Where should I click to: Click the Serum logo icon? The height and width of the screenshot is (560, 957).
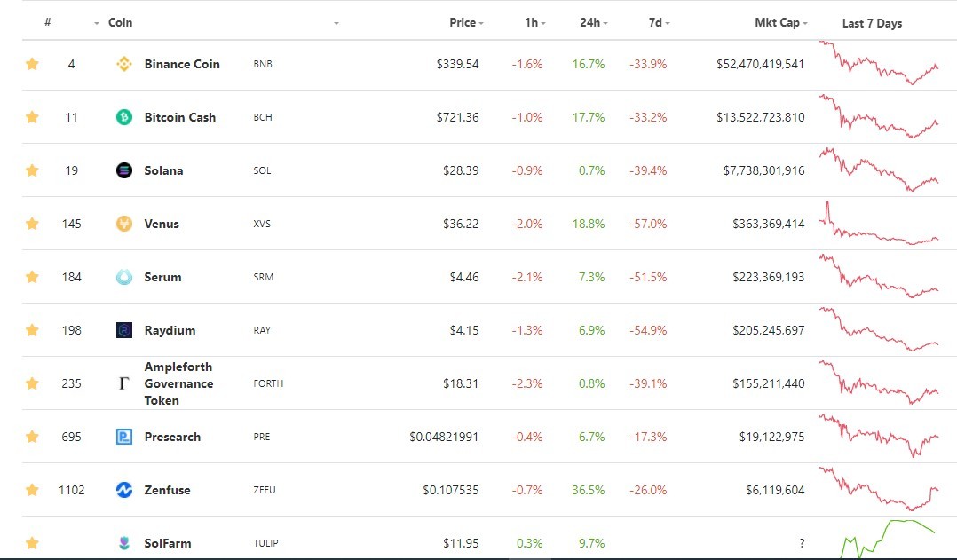click(x=124, y=277)
